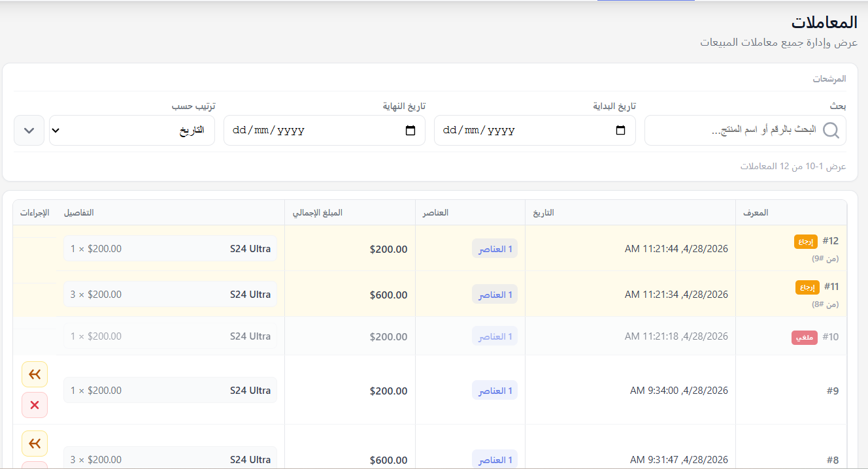Click transaction ID #9
868x469 pixels.
[x=833, y=391]
